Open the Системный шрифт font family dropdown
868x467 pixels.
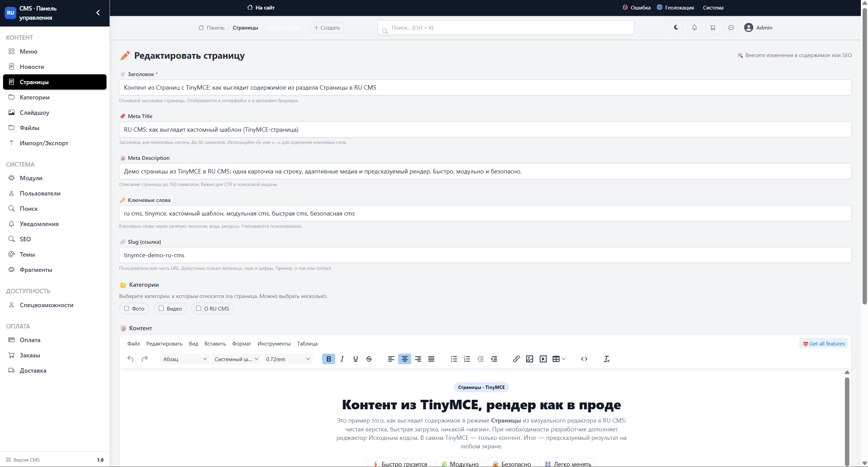click(x=236, y=359)
